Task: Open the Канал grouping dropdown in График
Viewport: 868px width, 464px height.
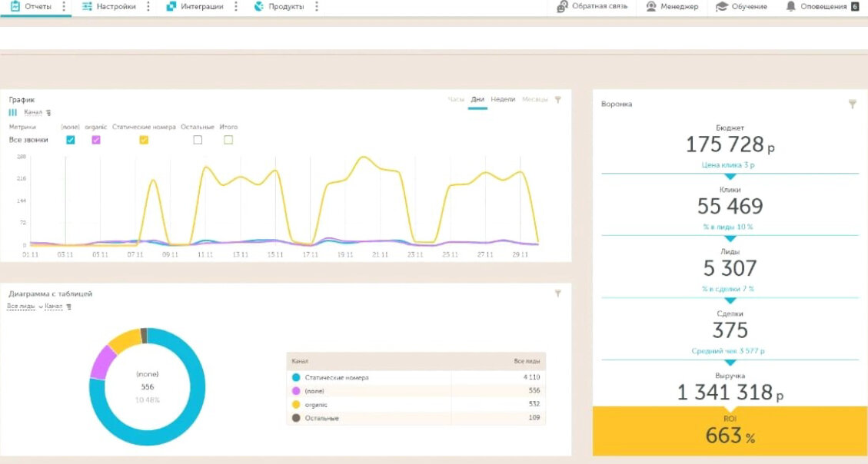Action: 33,112
